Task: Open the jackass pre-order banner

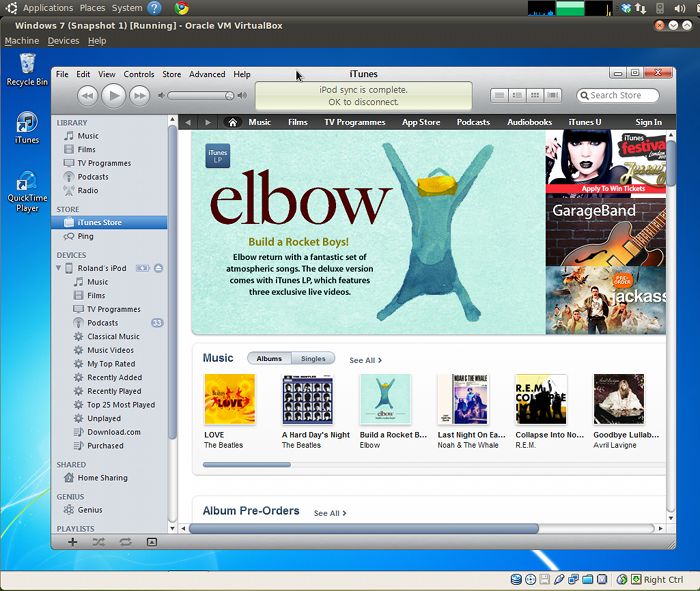Action: point(605,300)
